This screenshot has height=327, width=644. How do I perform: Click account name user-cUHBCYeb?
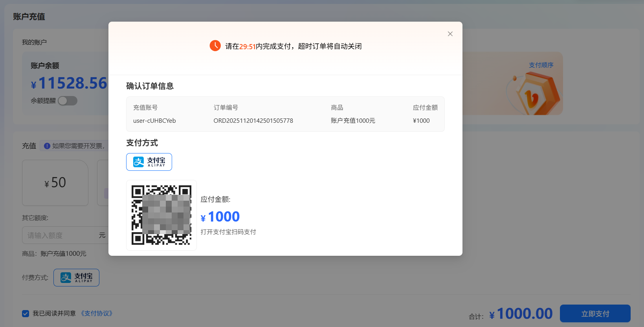point(154,121)
